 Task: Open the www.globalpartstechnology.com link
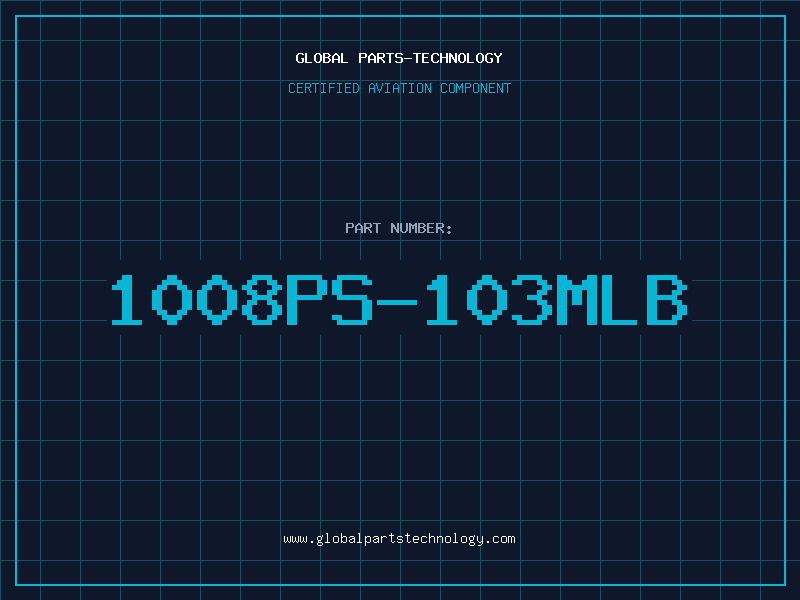coord(399,539)
